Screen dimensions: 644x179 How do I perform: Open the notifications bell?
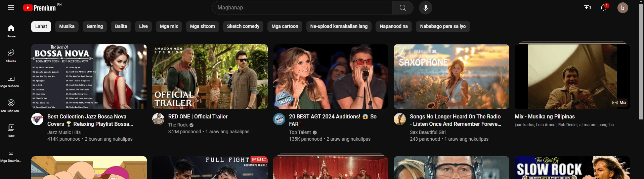[x=604, y=8]
